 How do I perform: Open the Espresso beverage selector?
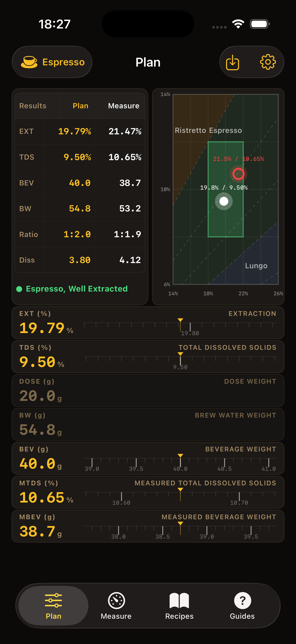coord(52,62)
